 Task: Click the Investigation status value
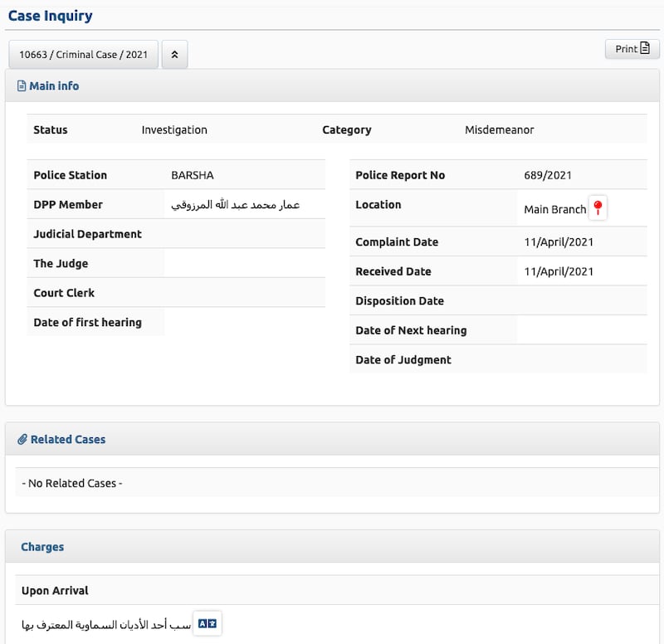(174, 130)
